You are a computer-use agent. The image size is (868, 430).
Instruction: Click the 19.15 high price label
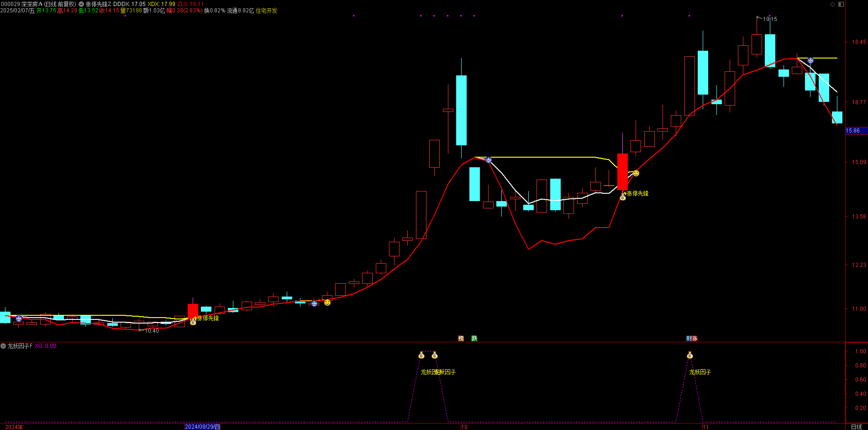point(770,19)
